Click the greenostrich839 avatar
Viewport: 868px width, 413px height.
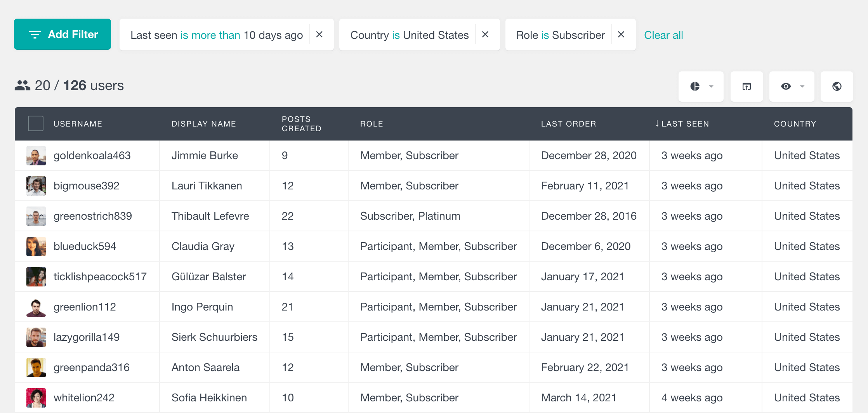click(x=36, y=216)
